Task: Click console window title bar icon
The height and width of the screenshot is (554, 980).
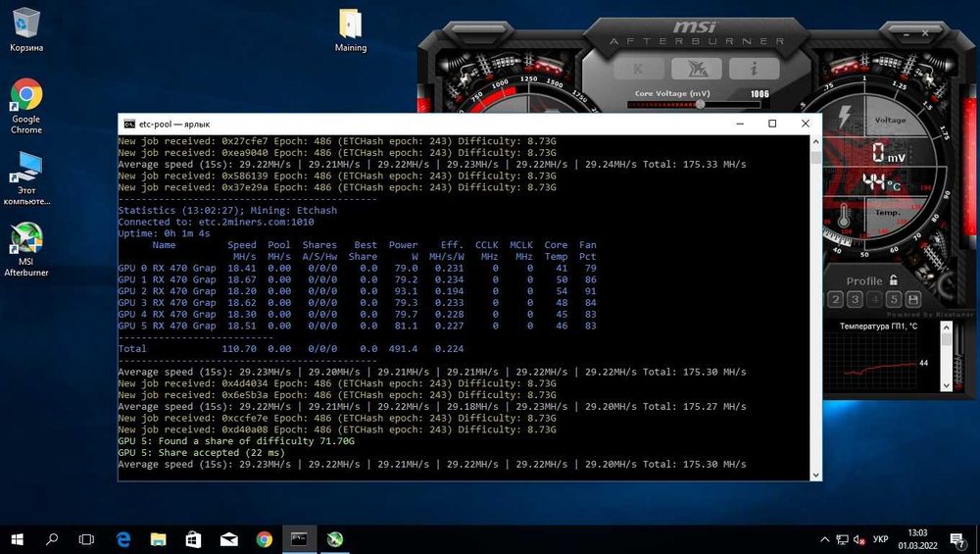Action: 128,124
